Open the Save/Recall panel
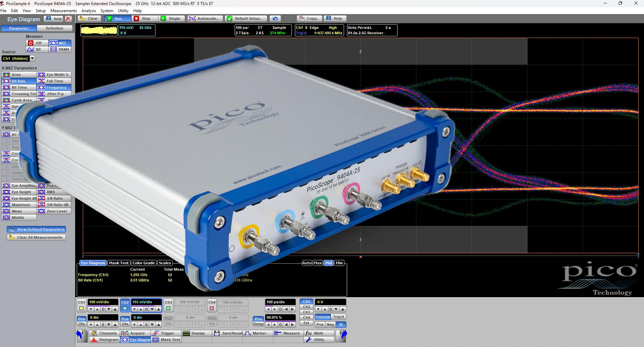The height and width of the screenshot is (347, 644). tap(228, 333)
